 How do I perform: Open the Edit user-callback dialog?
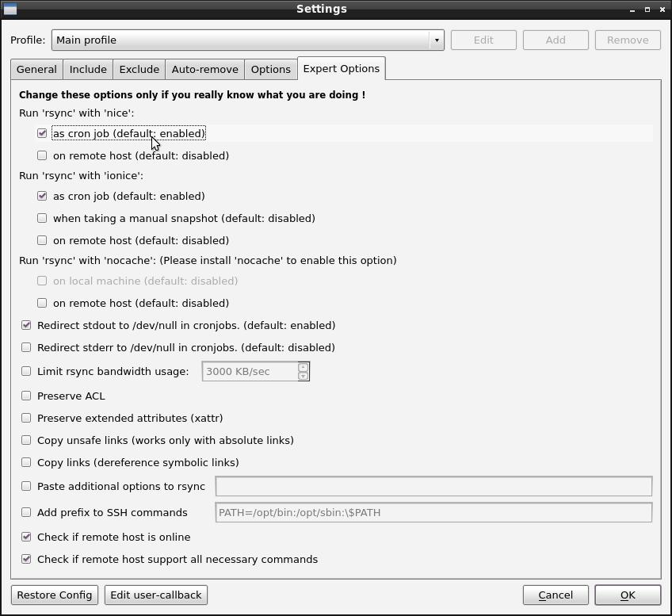[155, 595]
